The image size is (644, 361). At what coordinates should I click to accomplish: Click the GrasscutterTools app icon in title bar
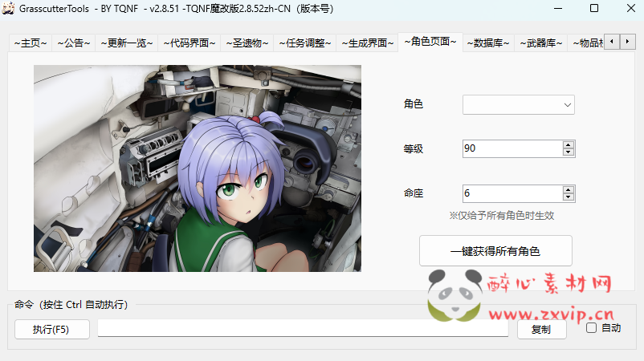click(x=8, y=8)
